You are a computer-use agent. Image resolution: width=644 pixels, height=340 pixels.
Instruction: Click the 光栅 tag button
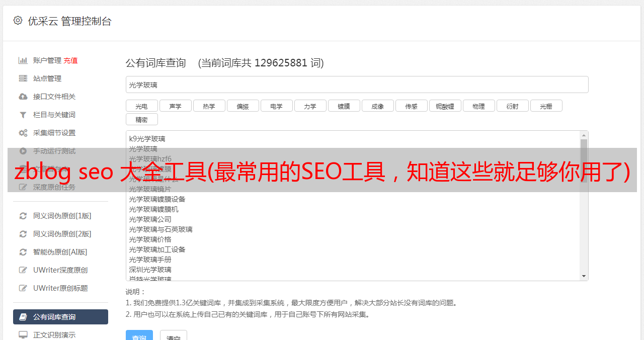[546, 106]
